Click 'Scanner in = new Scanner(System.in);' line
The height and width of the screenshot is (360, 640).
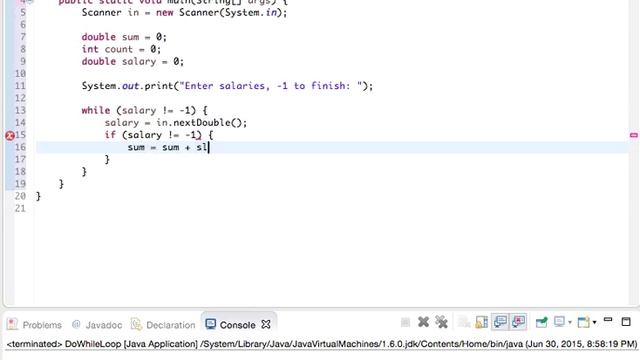pyautogui.click(x=184, y=13)
